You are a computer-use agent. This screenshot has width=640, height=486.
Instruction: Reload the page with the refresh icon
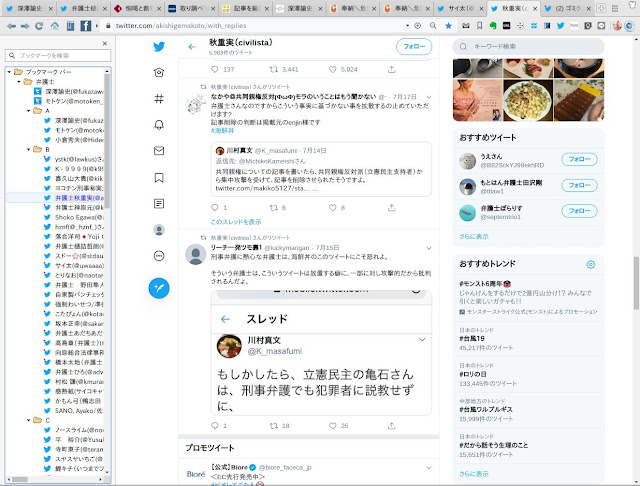39,26
